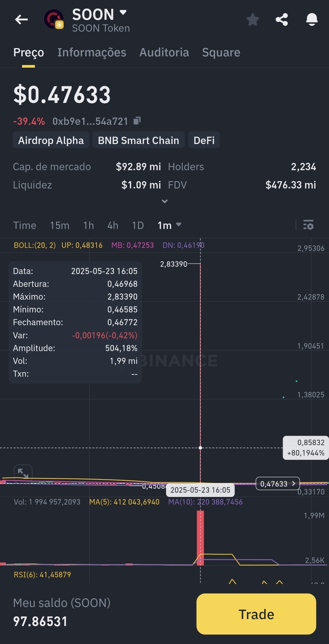This screenshot has height=644, width=329.
Task: Tap the back arrow icon
Action: tap(21, 19)
